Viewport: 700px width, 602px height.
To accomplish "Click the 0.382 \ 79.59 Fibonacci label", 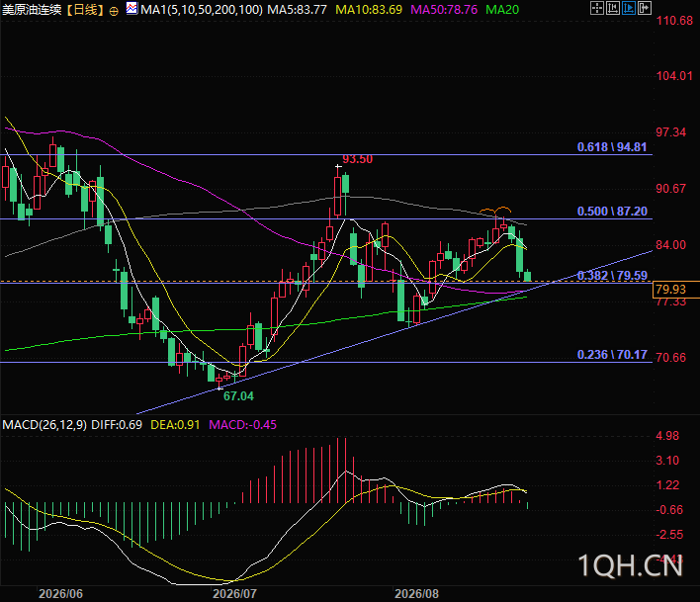I will [x=612, y=276].
